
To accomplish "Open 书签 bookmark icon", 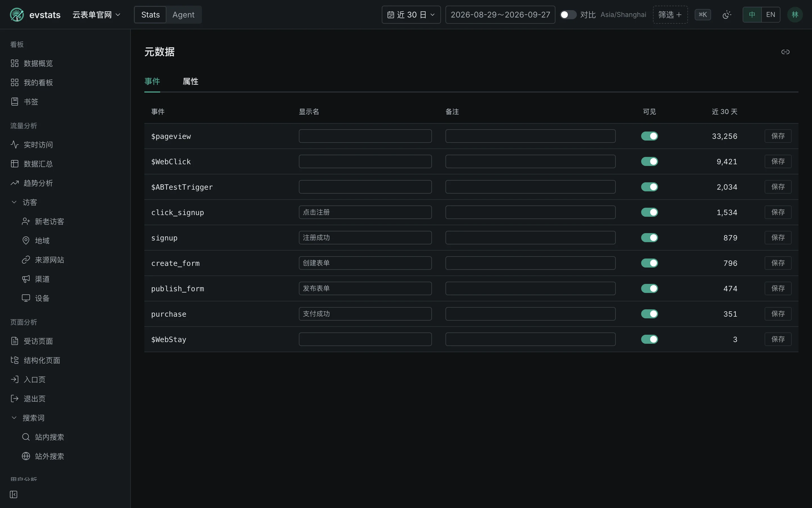I will 14,102.
